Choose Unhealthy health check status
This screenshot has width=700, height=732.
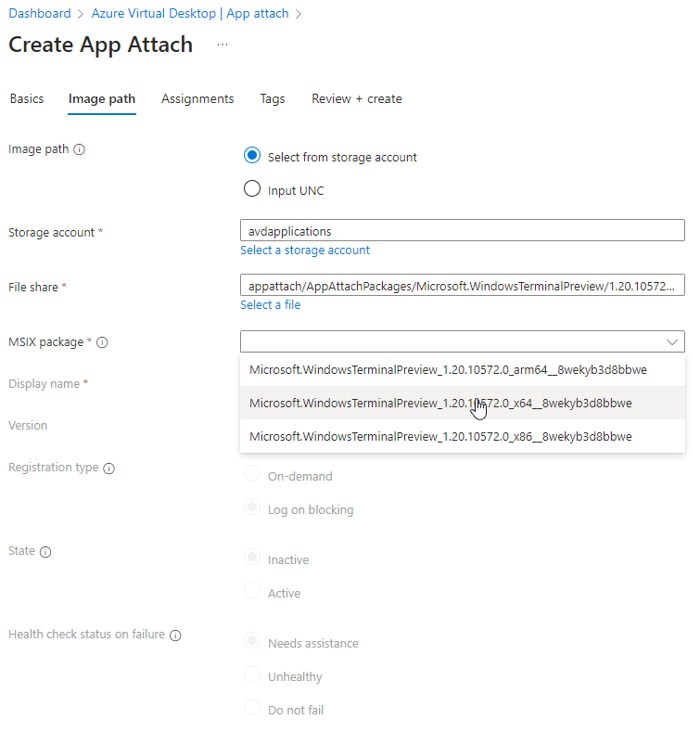coord(252,674)
